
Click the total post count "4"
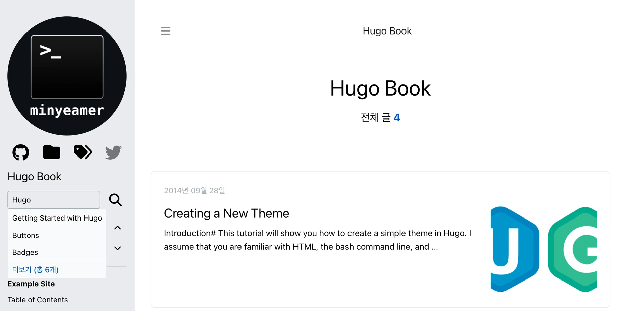[x=397, y=118]
